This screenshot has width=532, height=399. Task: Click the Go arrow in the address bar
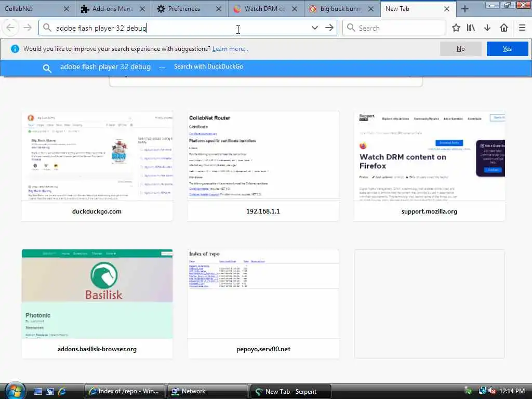click(x=329, y=28)
